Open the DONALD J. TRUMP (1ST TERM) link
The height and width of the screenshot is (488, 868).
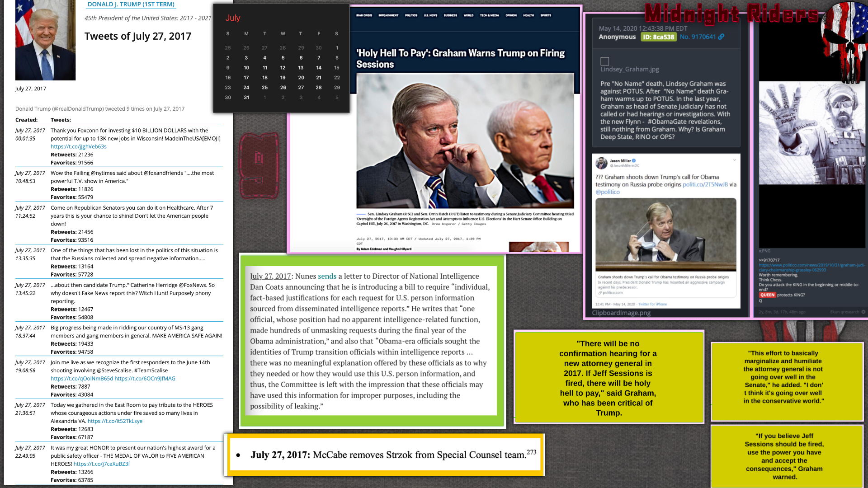click(131, 4)
